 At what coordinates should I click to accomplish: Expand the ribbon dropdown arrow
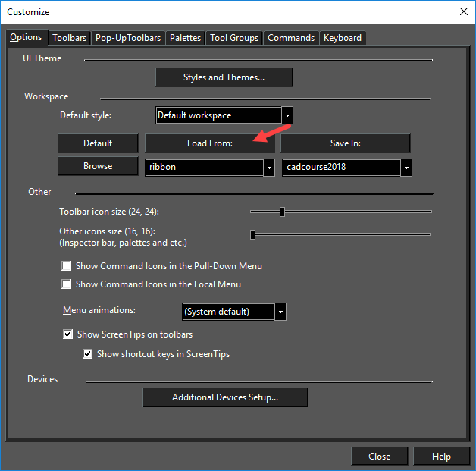(269, 168)
